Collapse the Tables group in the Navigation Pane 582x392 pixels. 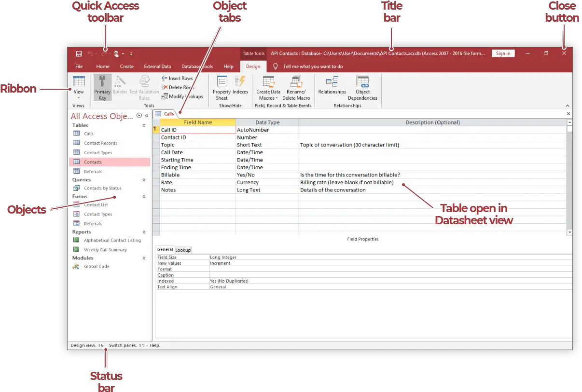(143, 125)
